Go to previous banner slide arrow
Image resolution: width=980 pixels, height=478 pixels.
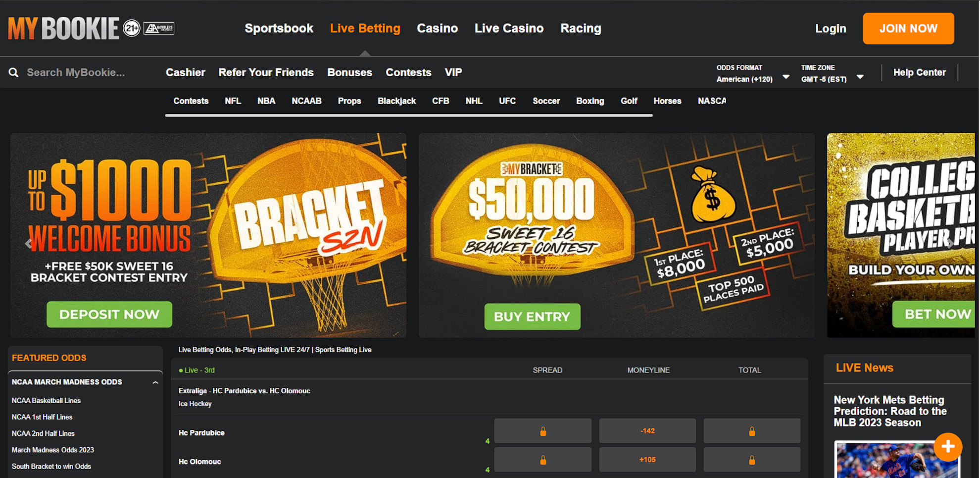click(28, 243)
